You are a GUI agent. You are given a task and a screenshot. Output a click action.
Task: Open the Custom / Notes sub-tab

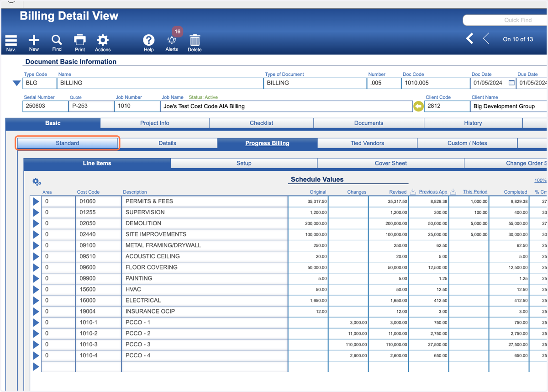[x=467, y=143]
